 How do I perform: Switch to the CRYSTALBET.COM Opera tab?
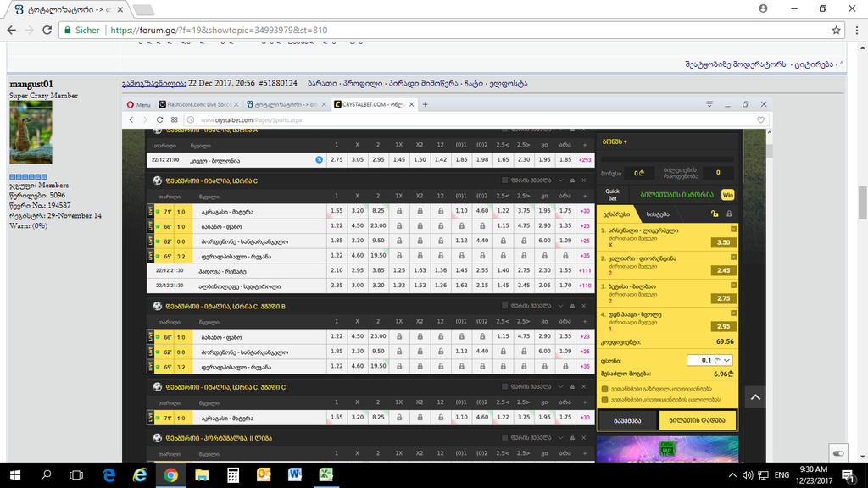(374, 104)
